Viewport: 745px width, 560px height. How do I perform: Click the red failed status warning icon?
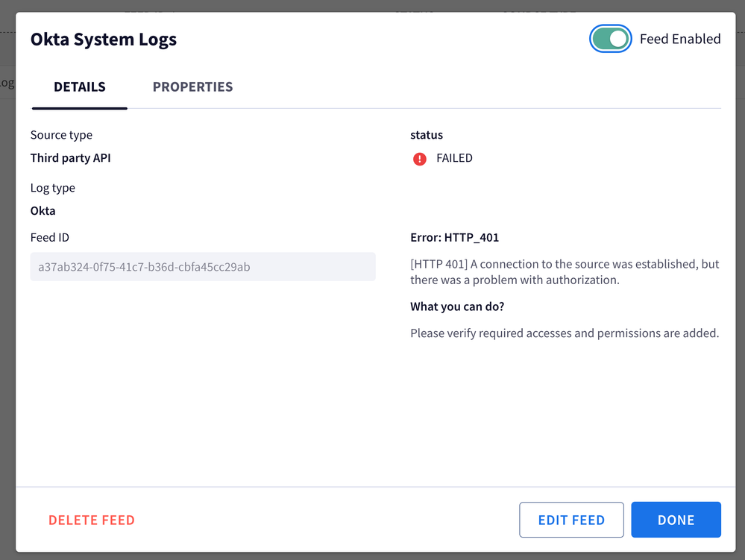click(x=420, y=159)
